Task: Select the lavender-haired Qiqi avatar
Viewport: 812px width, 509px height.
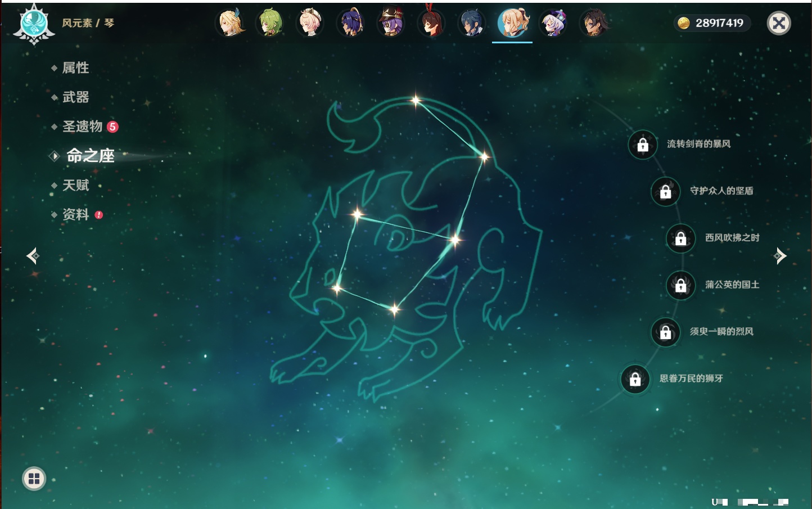Action: click(x=553, y=22)
